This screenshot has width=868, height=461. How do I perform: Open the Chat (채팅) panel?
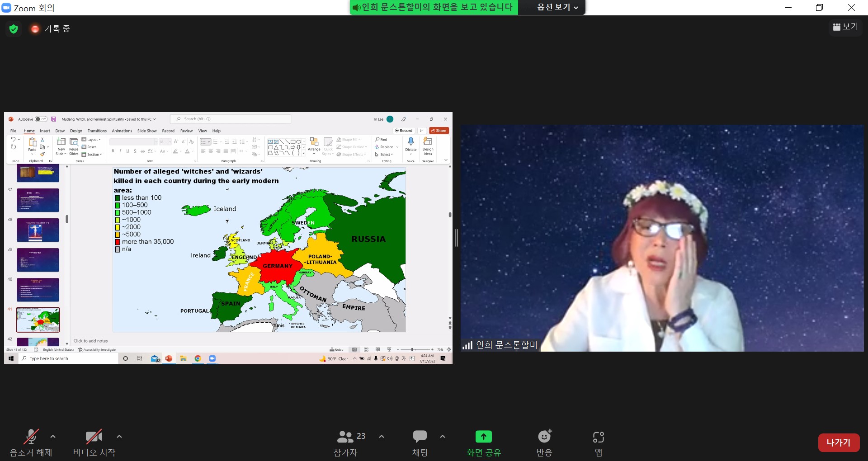[x=420, y=437]
